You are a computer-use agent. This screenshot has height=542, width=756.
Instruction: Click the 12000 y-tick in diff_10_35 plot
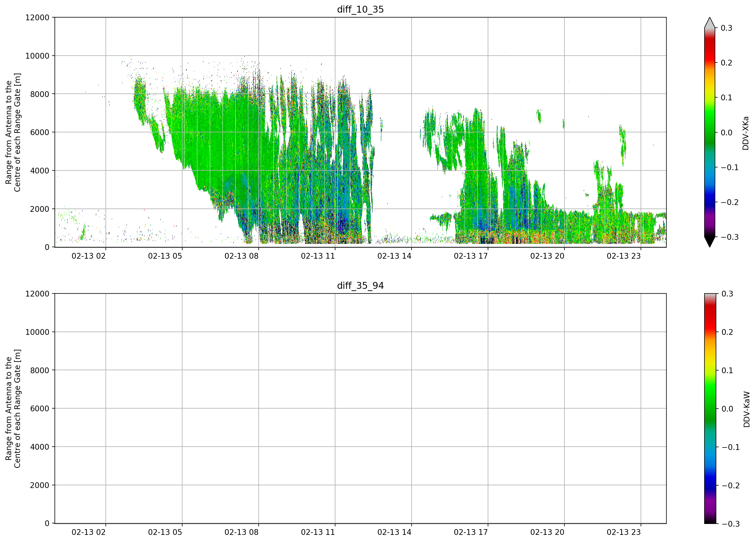(x=37, y=17)
